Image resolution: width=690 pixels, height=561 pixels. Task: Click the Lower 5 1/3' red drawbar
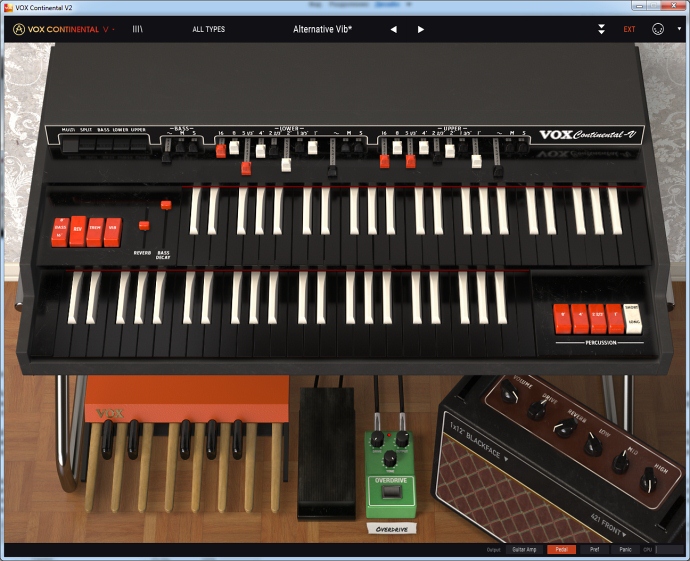click(x=246, y=168)
